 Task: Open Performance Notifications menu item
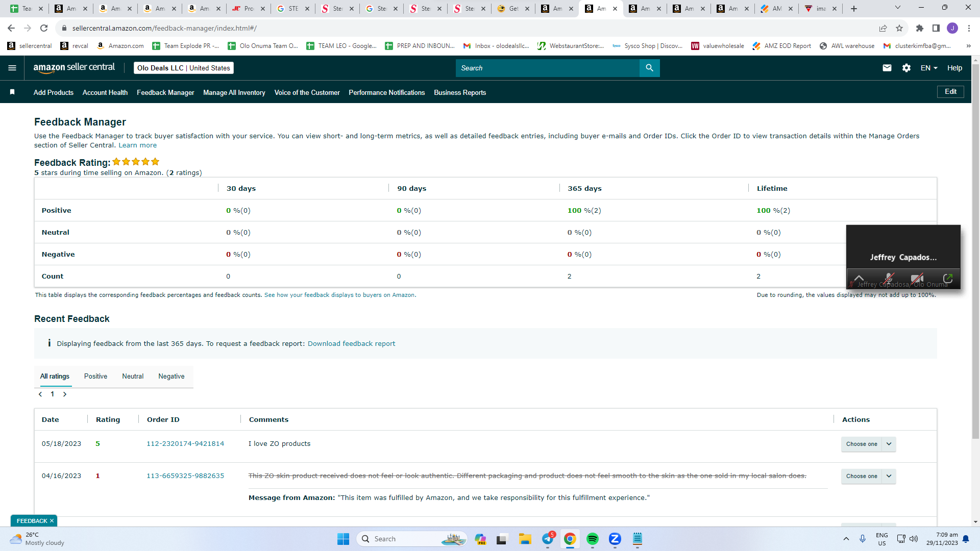(x=387, y=92)
